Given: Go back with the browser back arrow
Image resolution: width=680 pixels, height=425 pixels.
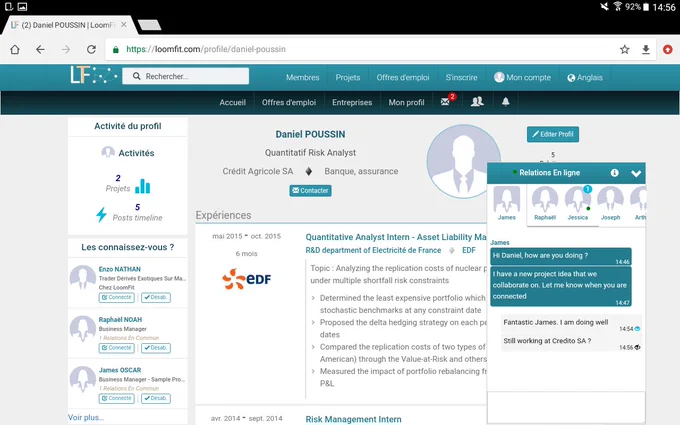Looking at the screenshot, I should (x=40, y=49).
